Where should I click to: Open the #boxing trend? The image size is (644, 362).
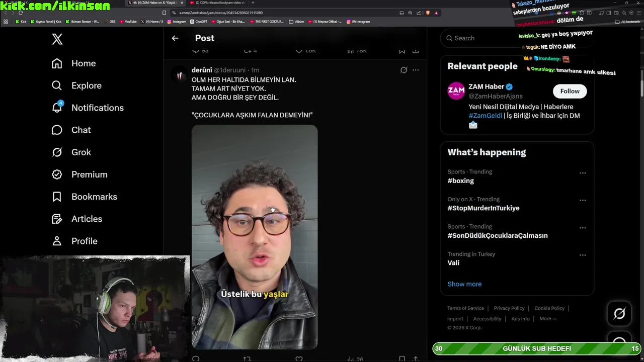pos(461,181)
